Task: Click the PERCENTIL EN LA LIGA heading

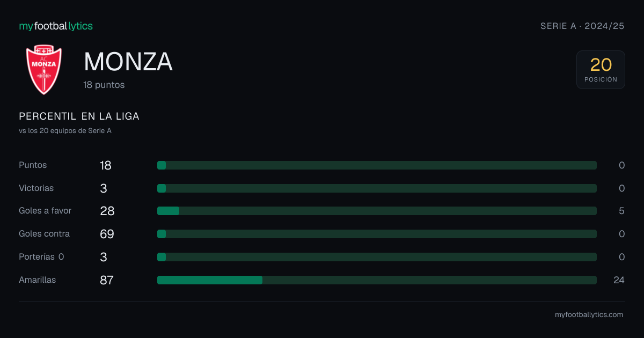Action: point(79,116)
